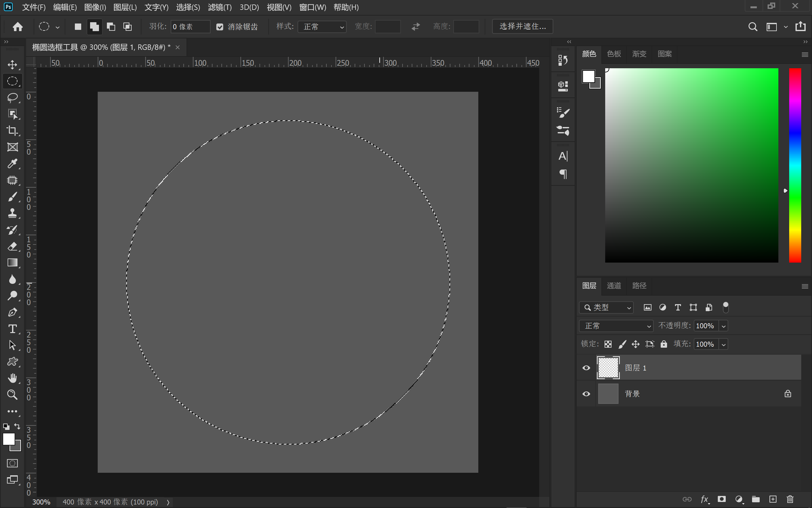Select the Crop tool
The image size is (812, 508).
click(x=12, y=130)
